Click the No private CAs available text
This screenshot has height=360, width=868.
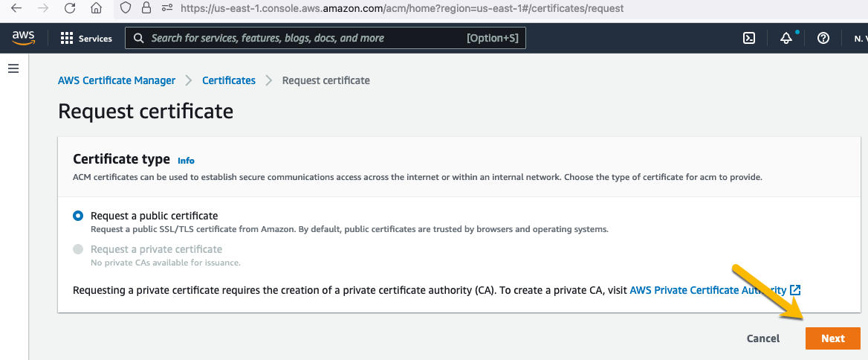pos(166,263)
